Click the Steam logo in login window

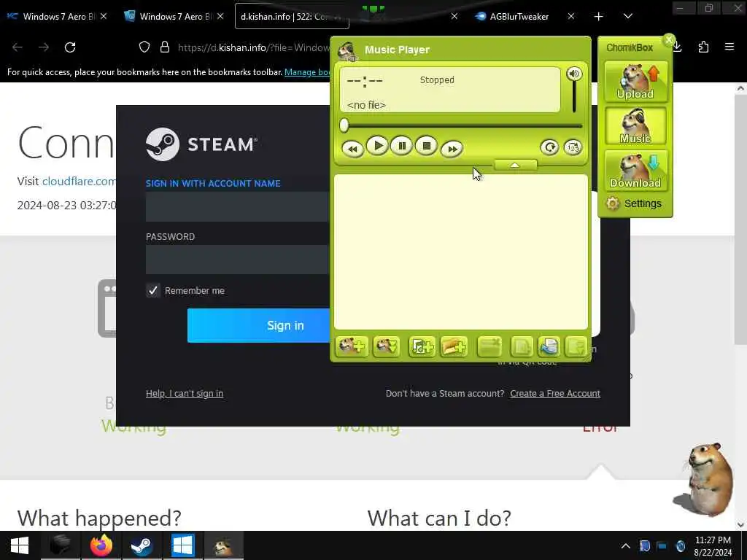coord(201,144)
